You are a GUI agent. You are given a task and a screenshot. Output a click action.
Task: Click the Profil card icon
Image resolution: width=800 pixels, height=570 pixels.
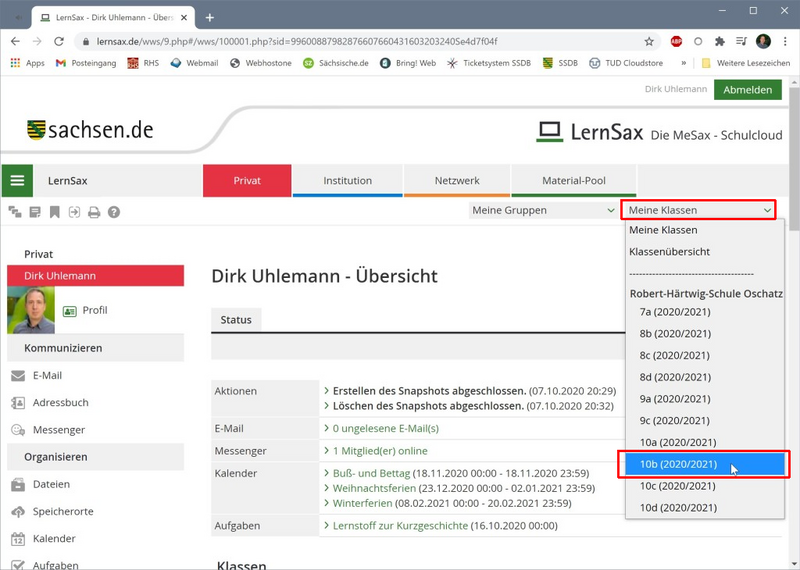pyautogui.click(x=70, y=311)
